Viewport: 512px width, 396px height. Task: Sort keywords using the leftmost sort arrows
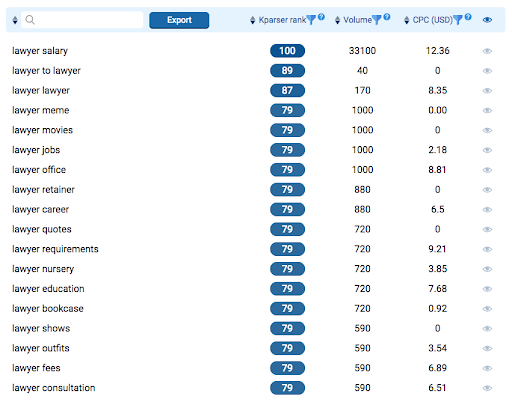pos(15,20)
